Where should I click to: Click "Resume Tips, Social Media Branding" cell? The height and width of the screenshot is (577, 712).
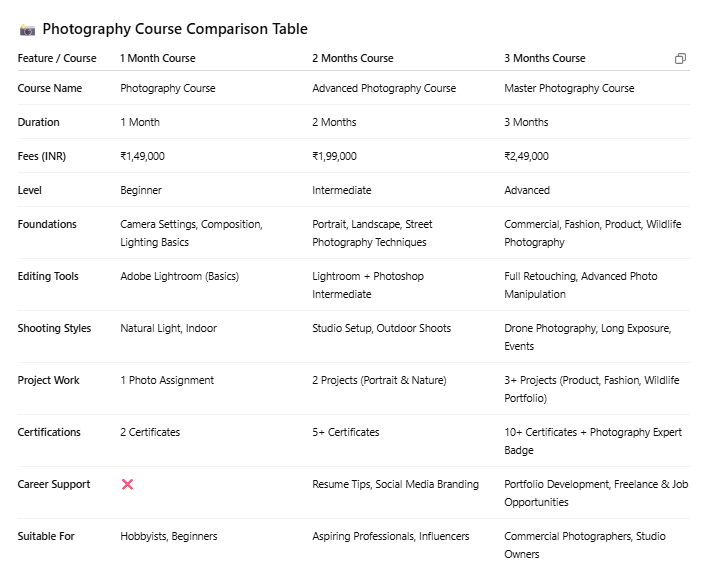(x=396, y=485)
